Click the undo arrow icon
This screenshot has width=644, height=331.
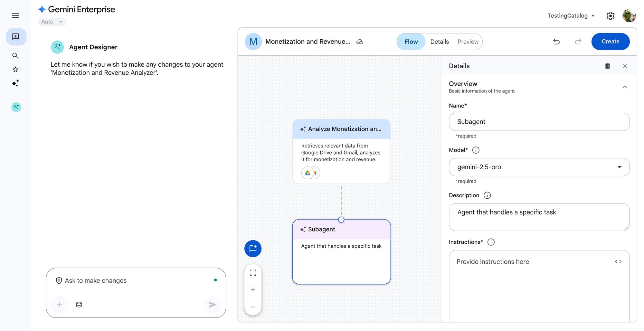click(556, 42)
